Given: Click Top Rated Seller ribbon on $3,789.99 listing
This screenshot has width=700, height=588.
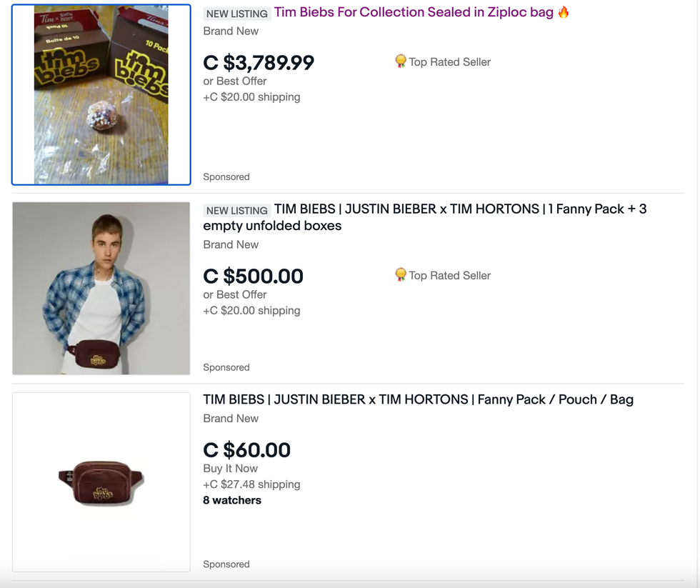Looking at the screenshot, I should point(401,61).
